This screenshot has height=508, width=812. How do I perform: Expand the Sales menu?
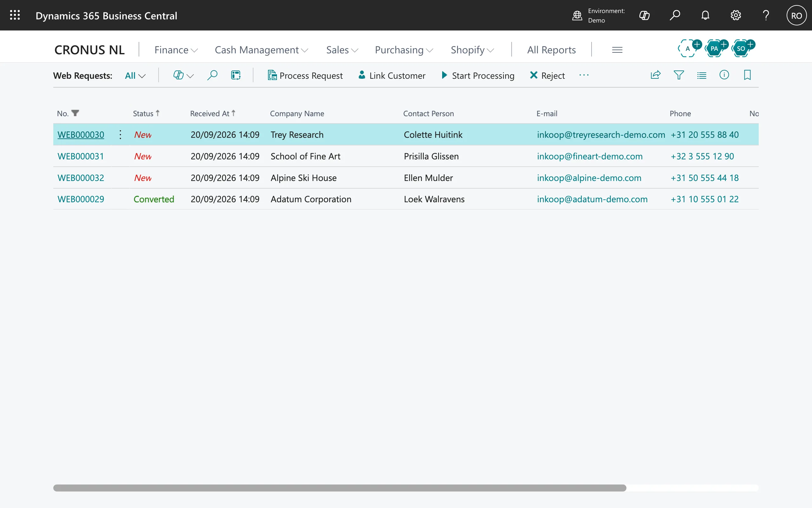tap(342, 50)
